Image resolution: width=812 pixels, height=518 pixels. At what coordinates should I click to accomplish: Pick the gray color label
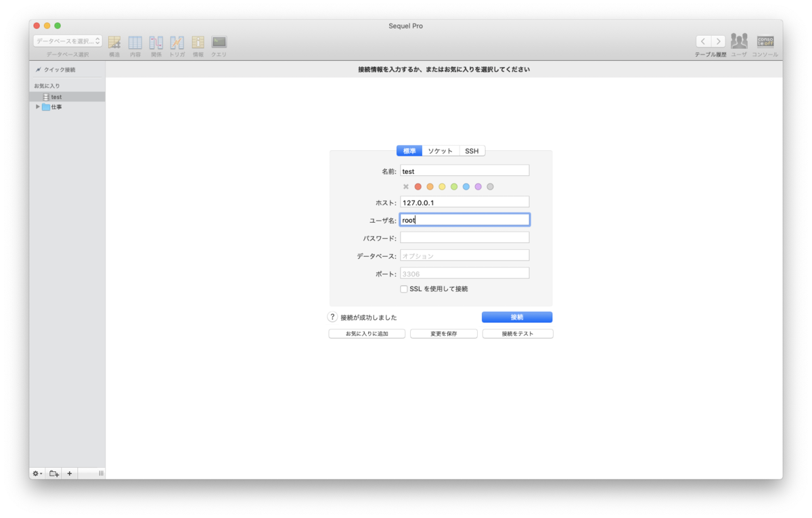coord(490,187)
